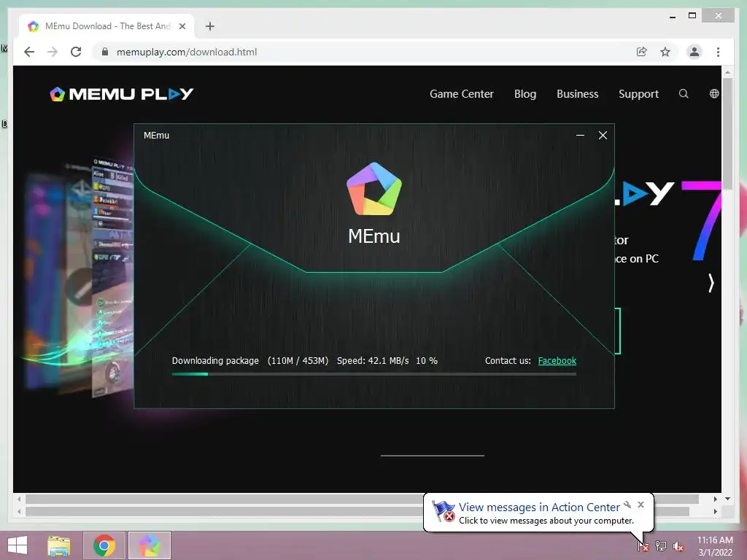The image size is (747, 560).
Task: Click the network tray icon
Action: (661, 545)
